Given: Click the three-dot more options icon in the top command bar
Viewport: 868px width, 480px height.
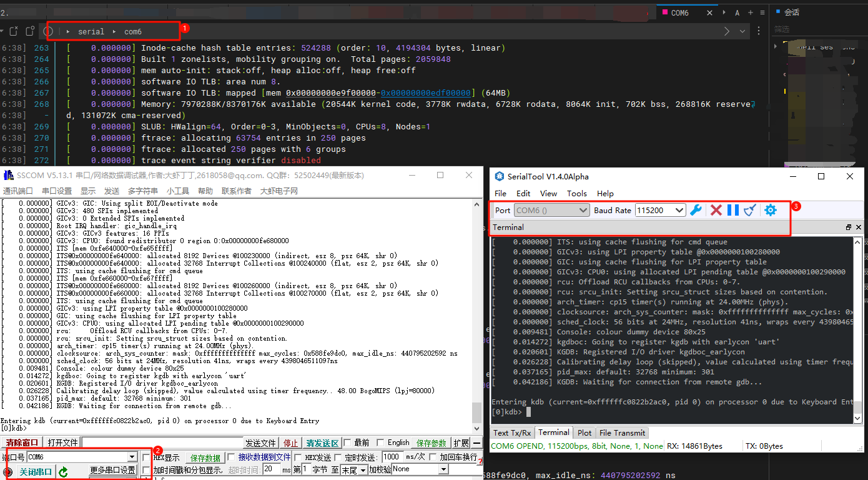Looking at the screenshot, I should (758, 31).
